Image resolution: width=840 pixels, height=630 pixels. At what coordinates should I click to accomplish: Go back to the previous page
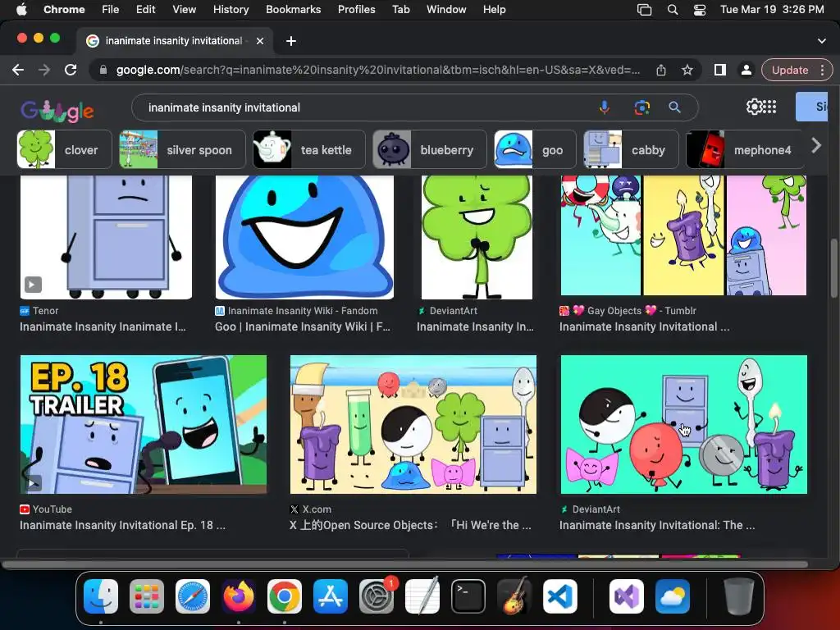(18, 71)
